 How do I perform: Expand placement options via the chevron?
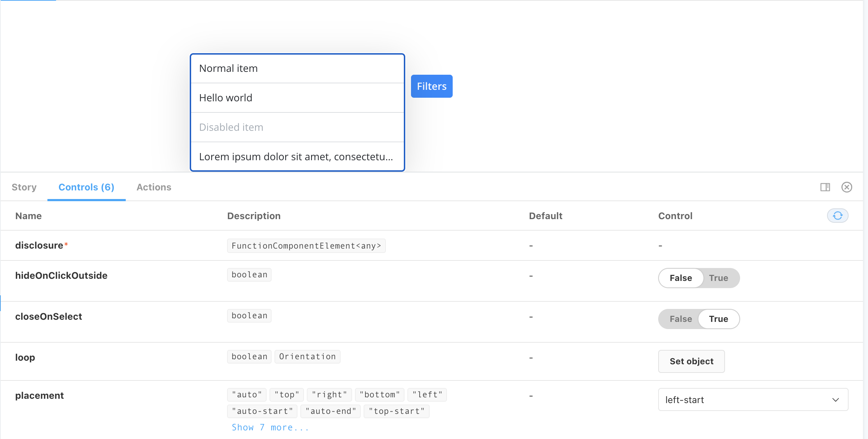pyautogui.click(x=836, y=399)
